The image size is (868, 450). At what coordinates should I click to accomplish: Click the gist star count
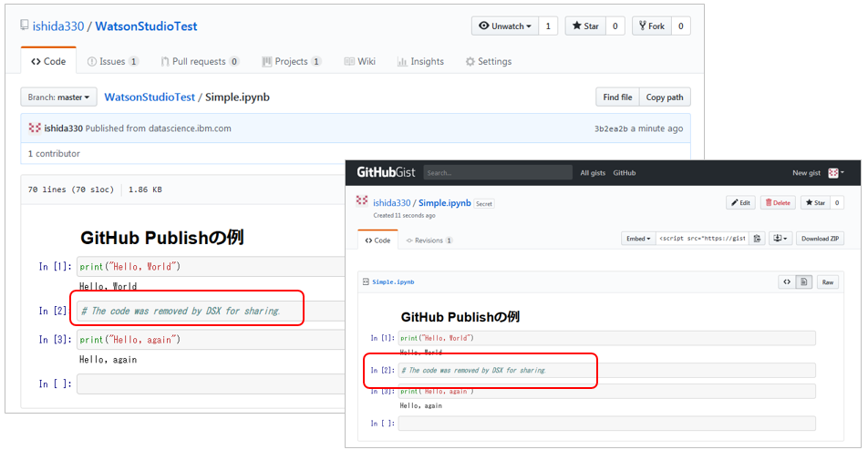tap(837, 203)
